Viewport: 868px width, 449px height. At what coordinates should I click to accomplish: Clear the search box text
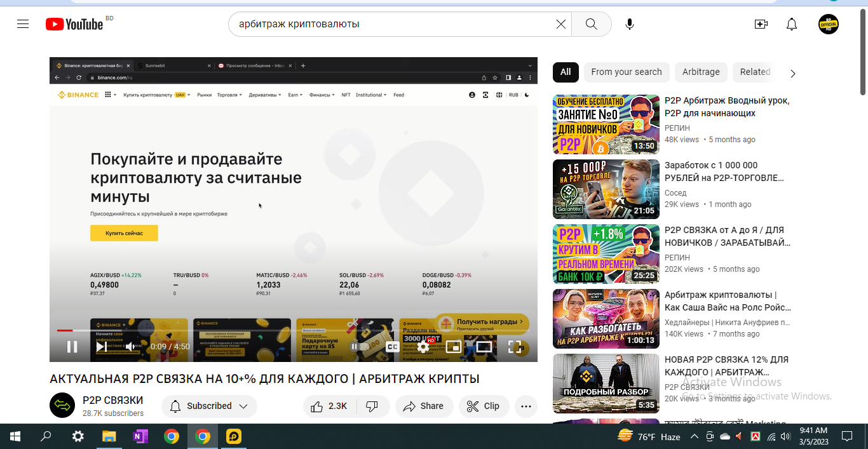pyautogui.click(x=561, y=24)
